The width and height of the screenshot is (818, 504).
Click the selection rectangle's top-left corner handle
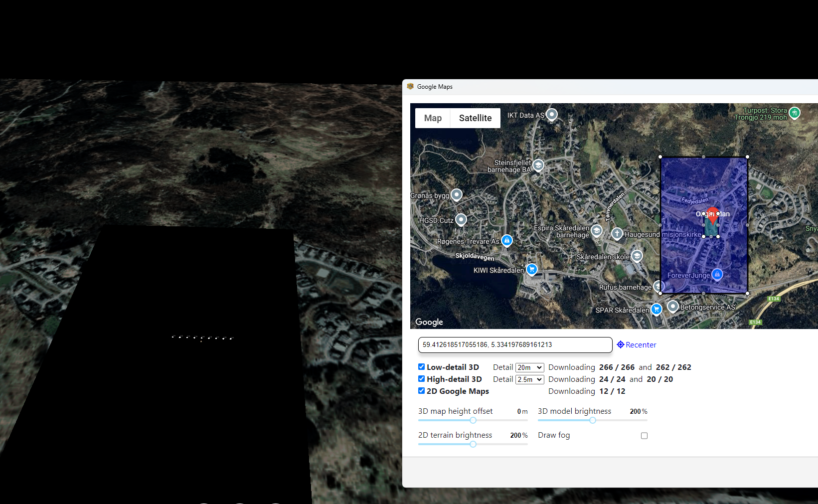point(660,157)
